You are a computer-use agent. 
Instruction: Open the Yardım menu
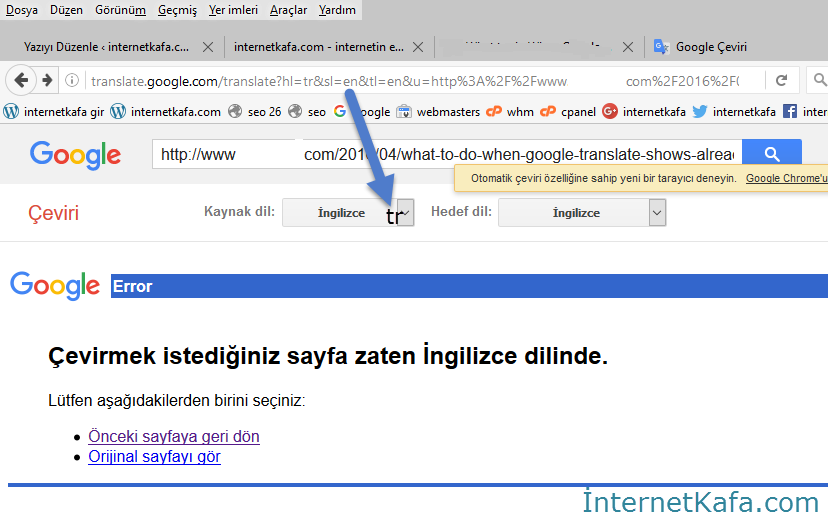[x=337, y=10]
